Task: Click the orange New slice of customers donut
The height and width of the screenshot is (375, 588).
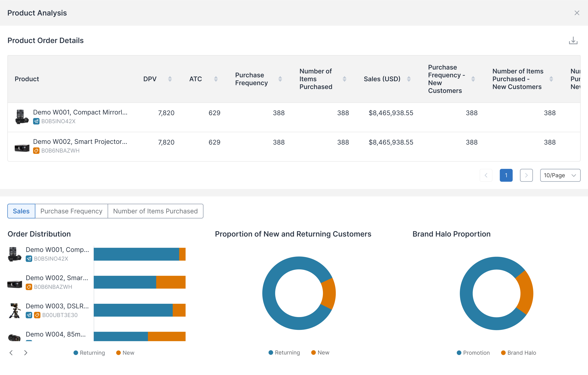Action: [x=329, y=294]
